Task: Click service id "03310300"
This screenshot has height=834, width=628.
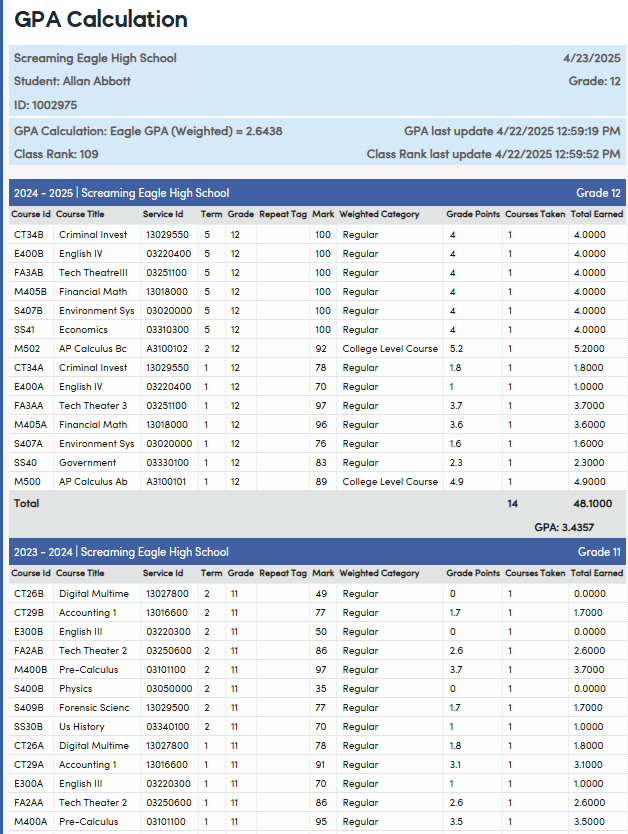Action: point(168,330)
